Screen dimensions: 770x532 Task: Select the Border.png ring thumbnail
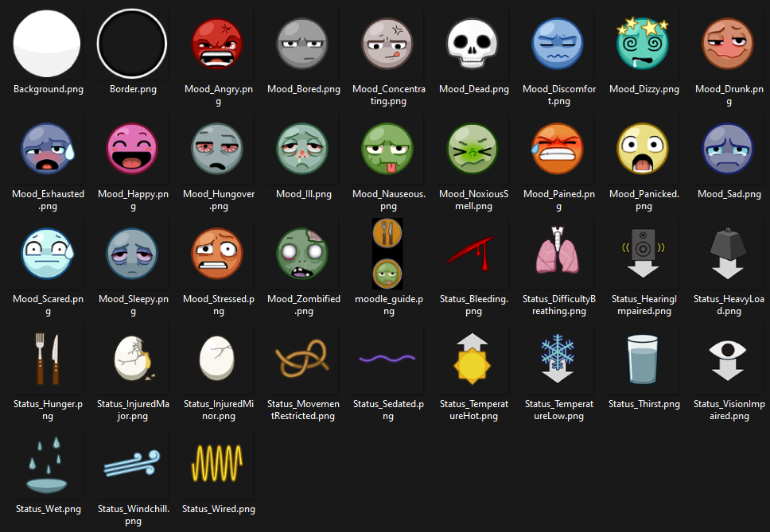point(132,44)
